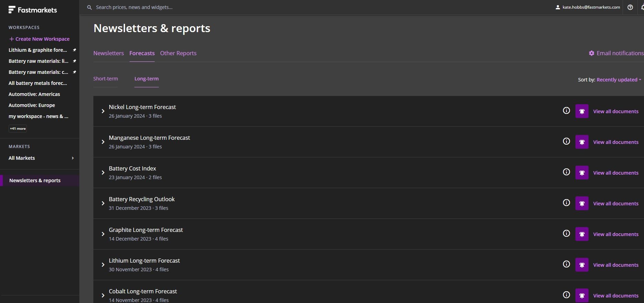Image resolution: width=644 pixels, height=303 pixels.
Task: Click the pin icon for Battery raw materials: c... workspace
Action: [74, 72]
